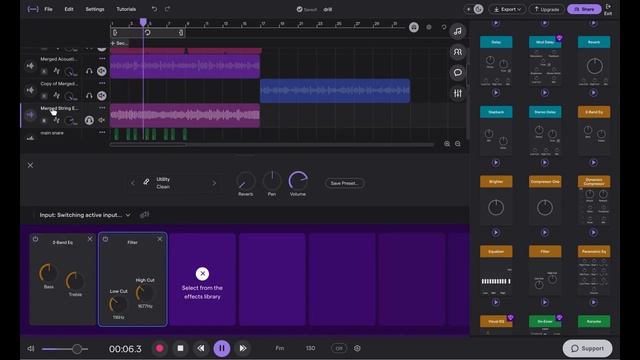640x360 pixels.
Task: Open automation on Merged String track
Action: click(x=57, y=120)
